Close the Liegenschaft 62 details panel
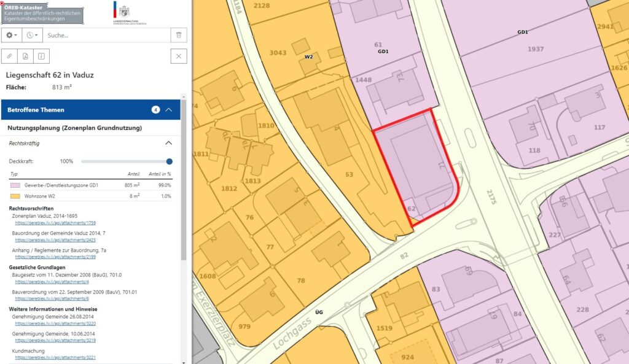The height and width of the screenshot is (364, 629). coord(178,56)
